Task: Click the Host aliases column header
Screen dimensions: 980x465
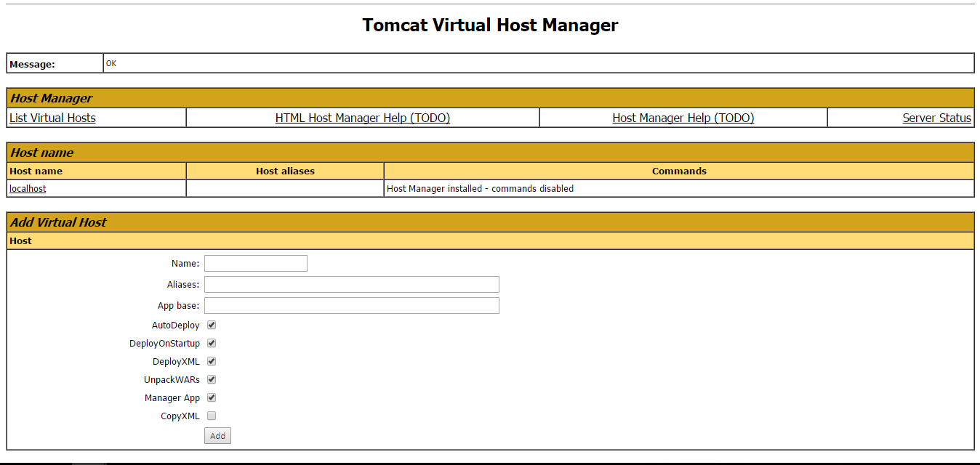Action: pos(285,171)
